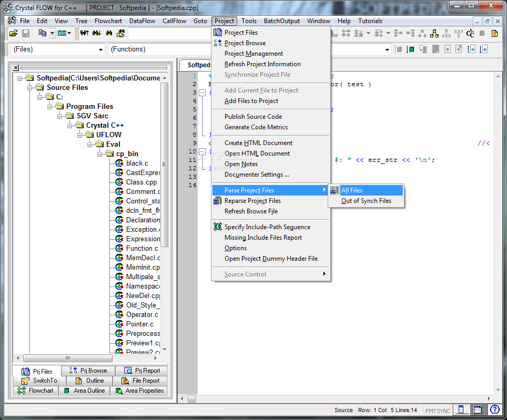
Task: Select Project Browse from Project menu
Action: tap(245, 43)
